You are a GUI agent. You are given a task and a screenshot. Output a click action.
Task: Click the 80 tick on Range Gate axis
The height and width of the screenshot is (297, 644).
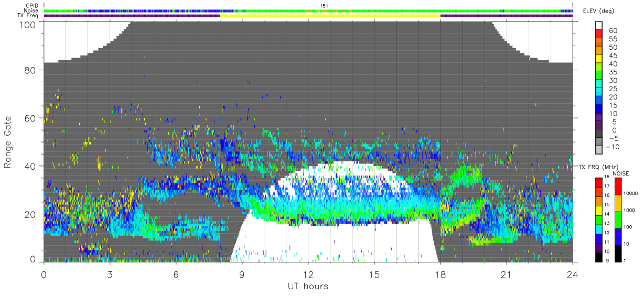click(30, 70)
